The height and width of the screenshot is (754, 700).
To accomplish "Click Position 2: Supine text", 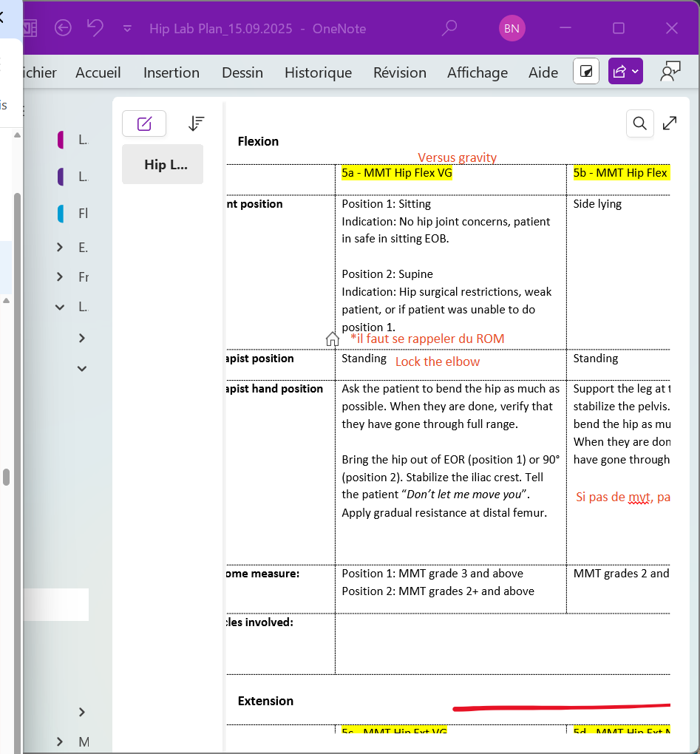I will (x=387, y=274).
